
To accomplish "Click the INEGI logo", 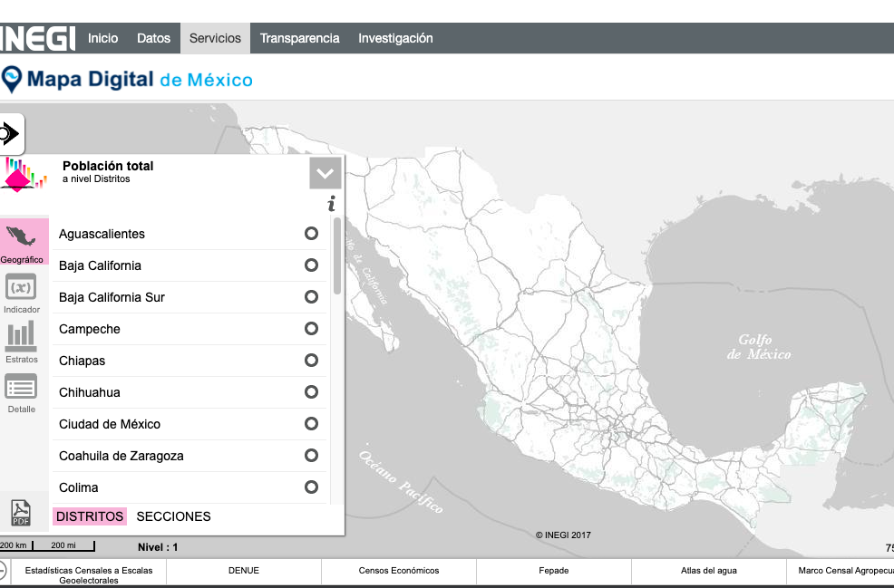I will tap(37, 38).
